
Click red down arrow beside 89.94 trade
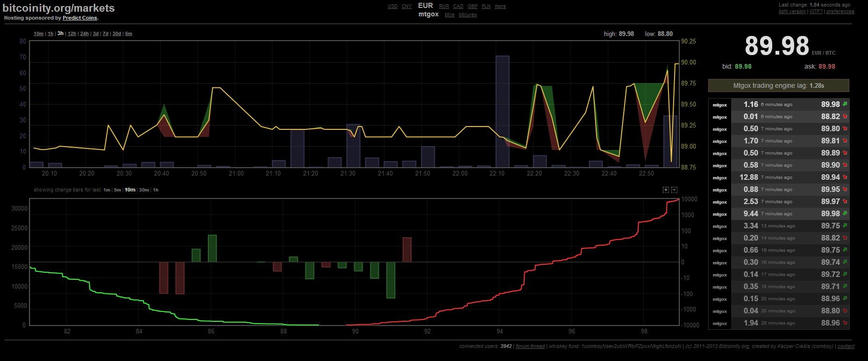point(845,177)
